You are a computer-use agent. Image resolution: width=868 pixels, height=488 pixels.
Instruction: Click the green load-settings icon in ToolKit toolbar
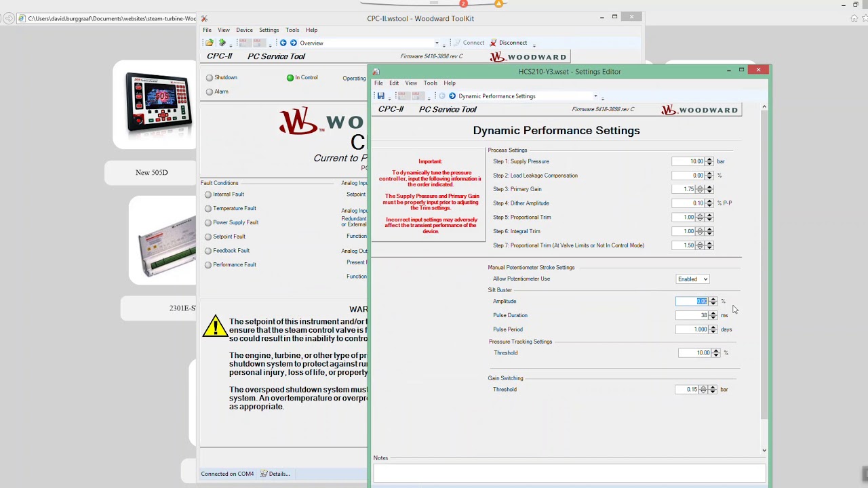(222, 43)
